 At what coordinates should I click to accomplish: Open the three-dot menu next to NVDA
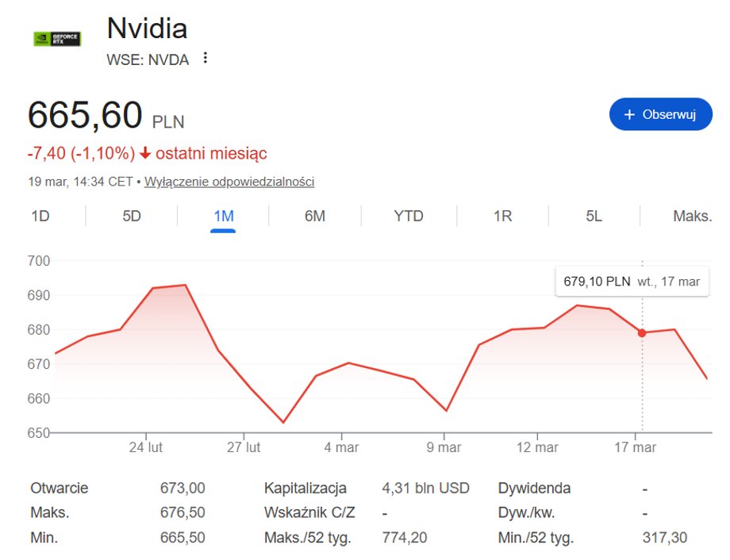click(x=205, y=59)
